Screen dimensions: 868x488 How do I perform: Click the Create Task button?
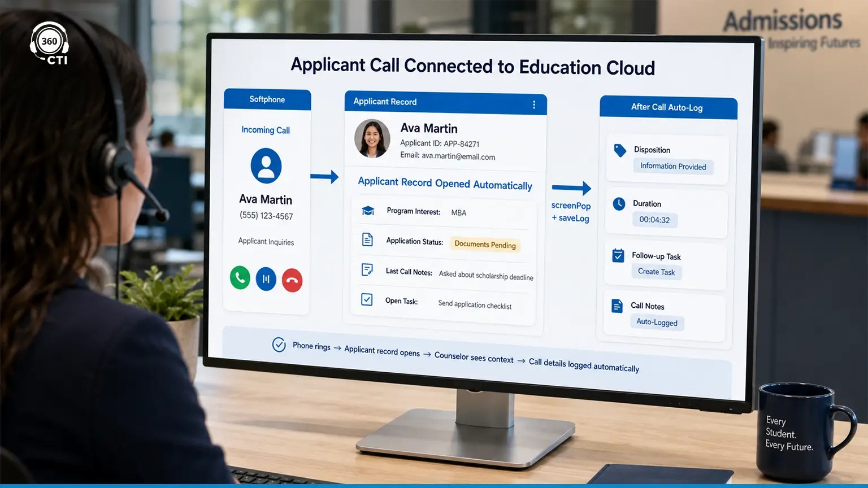tap(657, 272)
